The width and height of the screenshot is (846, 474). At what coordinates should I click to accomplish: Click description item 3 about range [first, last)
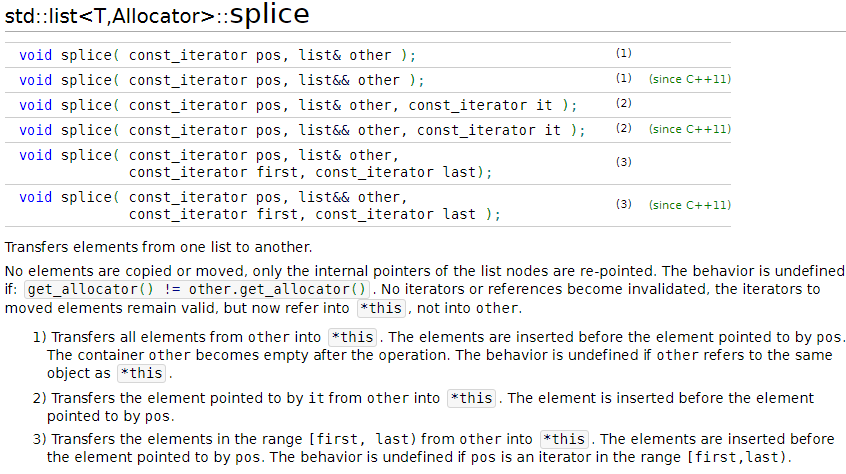(x=433, y=448)
